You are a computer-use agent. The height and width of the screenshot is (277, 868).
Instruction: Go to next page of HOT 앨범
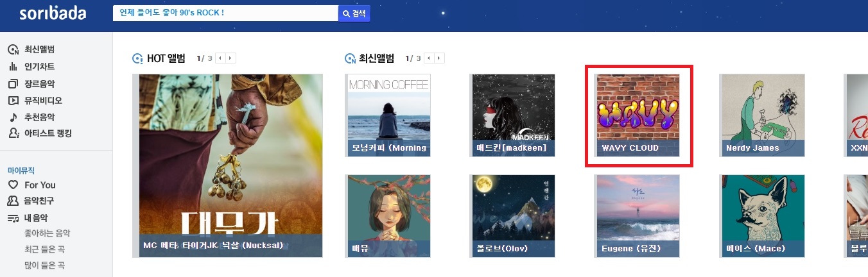pos(231,58)
